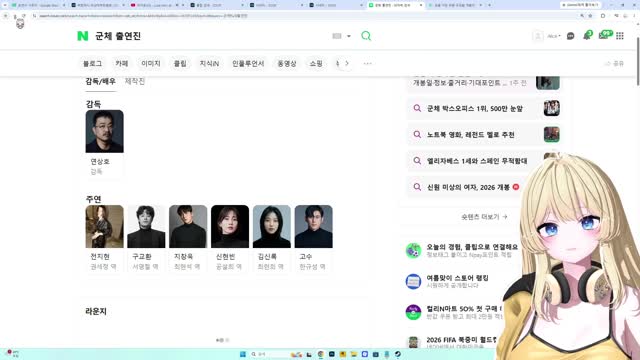Viewport: 640px width, 360px height.
Task: Open '오늘의 경험, 클립으로 연결해요' promo
Action: (472, 247)
